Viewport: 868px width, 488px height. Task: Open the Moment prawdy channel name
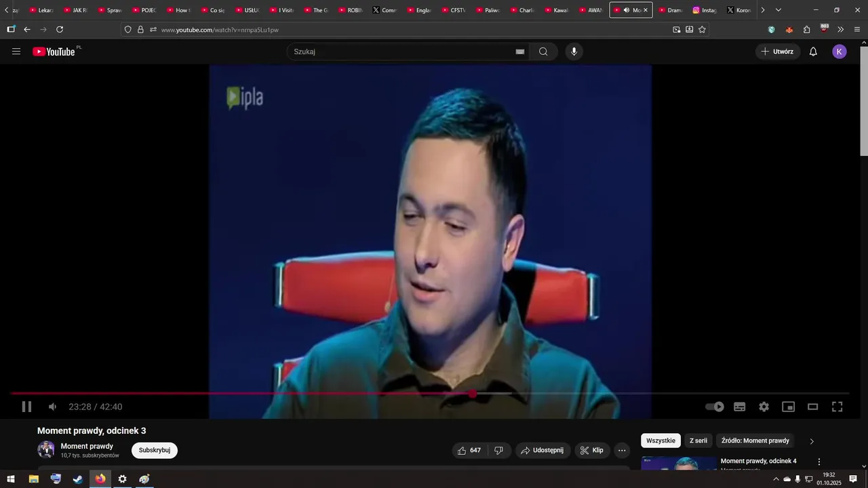(87, 446)
